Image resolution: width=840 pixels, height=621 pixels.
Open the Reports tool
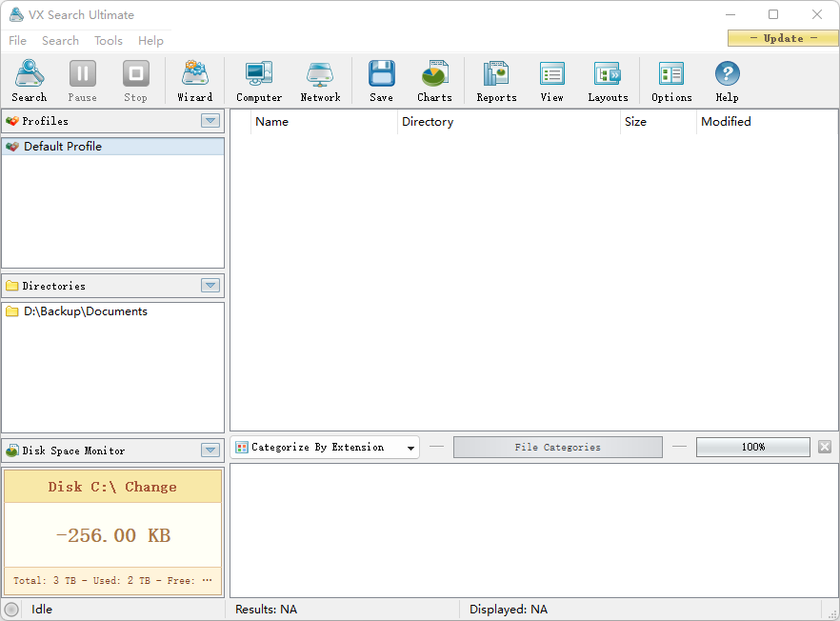(x=496, y=81)
